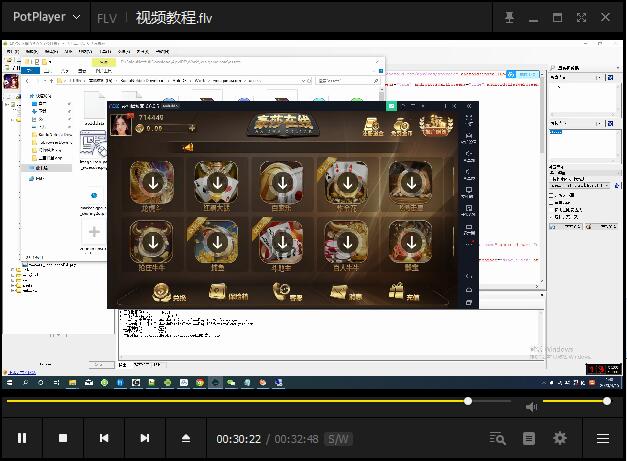Click the player avatar in the game lobby
Screen dimensions: 627x461
pyautogui.click(x=121, y=124)
